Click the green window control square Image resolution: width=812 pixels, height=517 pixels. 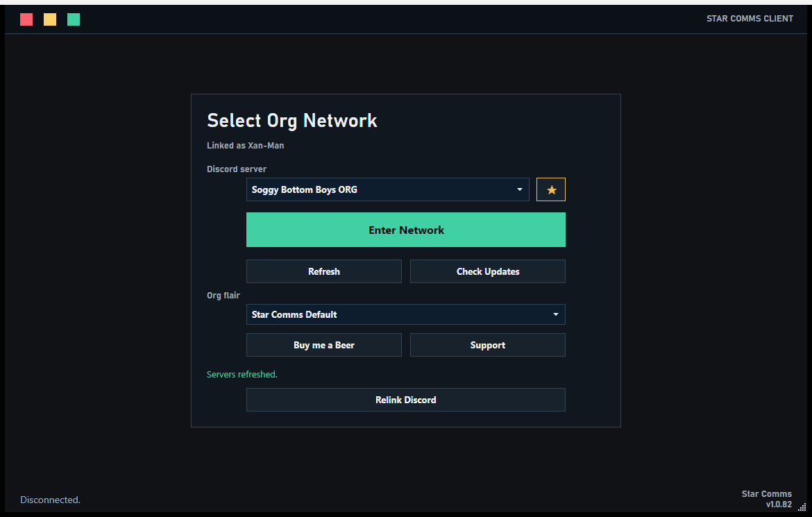click(x=74, y=19)
